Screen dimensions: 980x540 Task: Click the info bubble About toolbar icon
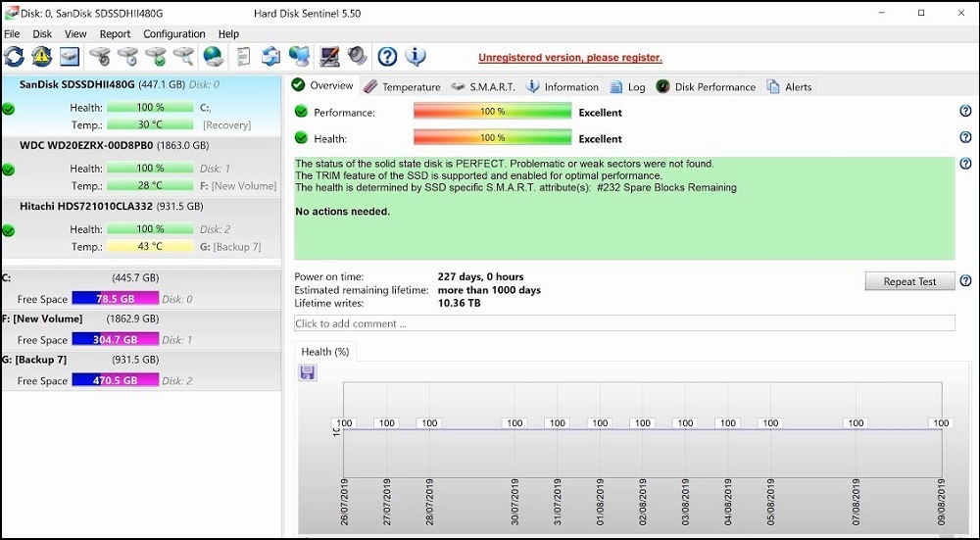pos(416,57)
